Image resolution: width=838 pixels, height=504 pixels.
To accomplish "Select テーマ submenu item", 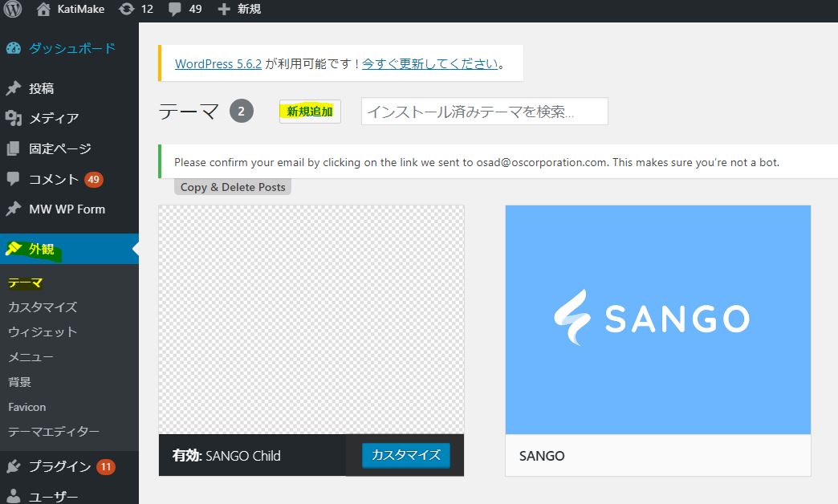I will (25, 282).
